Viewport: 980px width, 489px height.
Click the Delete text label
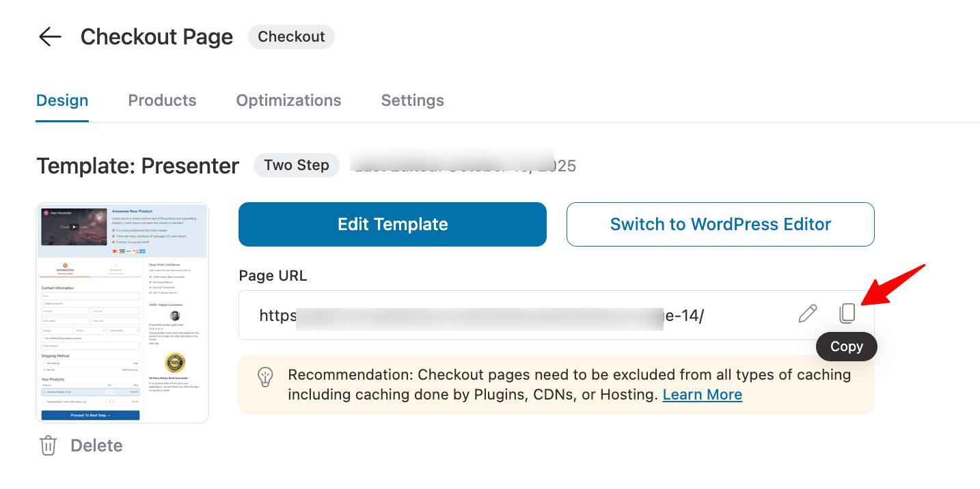point(96,446)
